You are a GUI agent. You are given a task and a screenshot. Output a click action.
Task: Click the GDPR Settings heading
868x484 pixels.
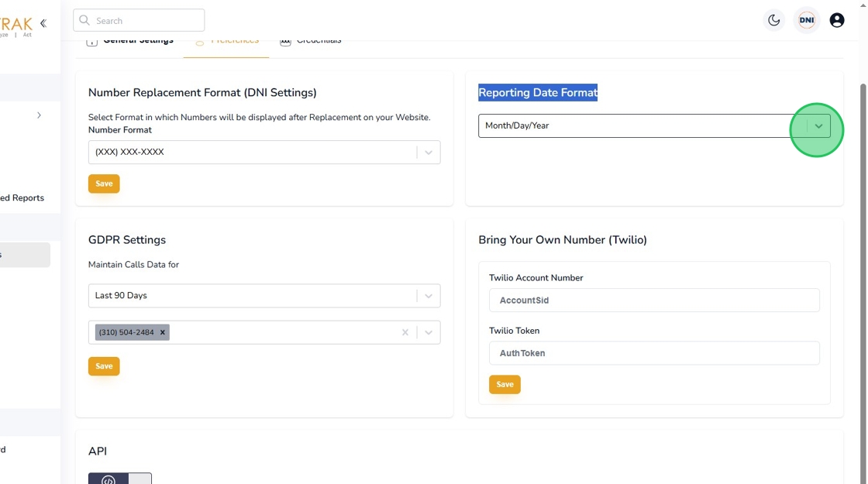pyautogui.click(x=127, y=240)
